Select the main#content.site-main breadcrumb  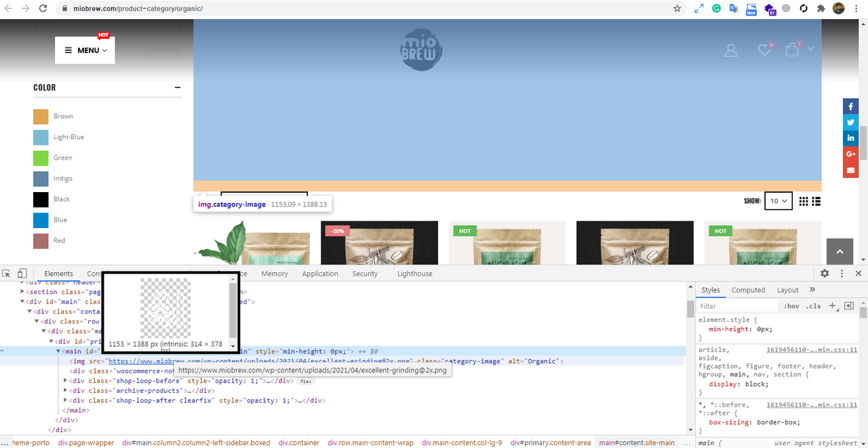[x=637, y=443]
